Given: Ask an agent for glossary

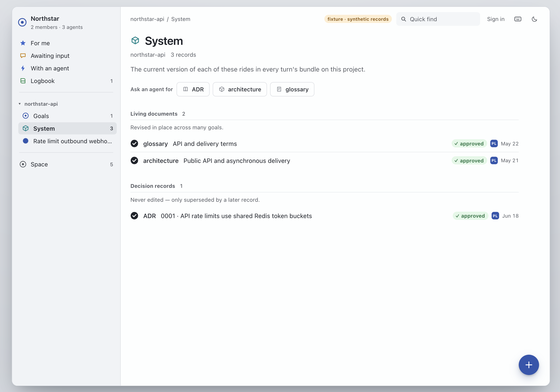Looking at the screenshot, I should 292,89.
